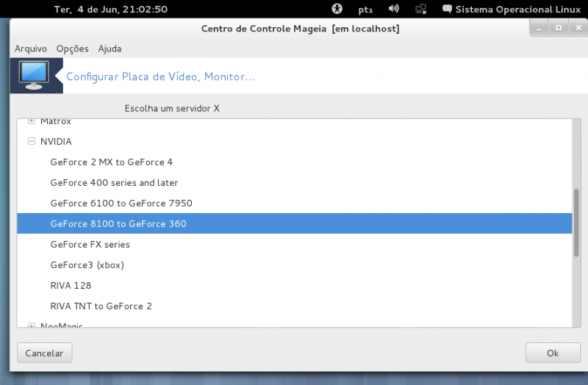The width and height of the screenshot is (588, 385).
Task: Select GeForce 6100 to GeForce 7950
Action: (295, 204)
